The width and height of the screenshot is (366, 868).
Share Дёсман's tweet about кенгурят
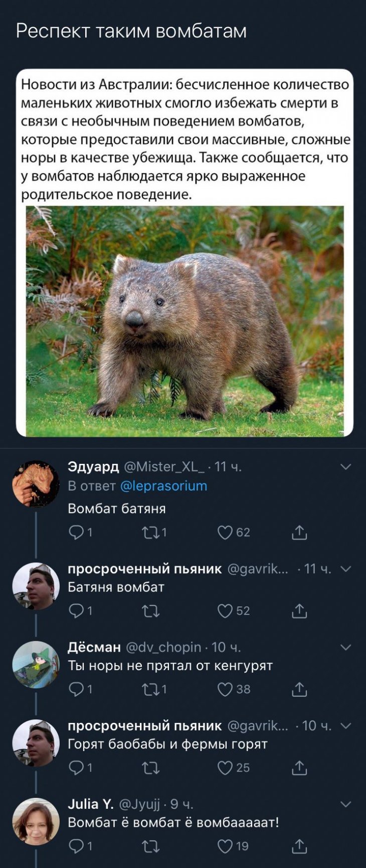pos(299,689)
